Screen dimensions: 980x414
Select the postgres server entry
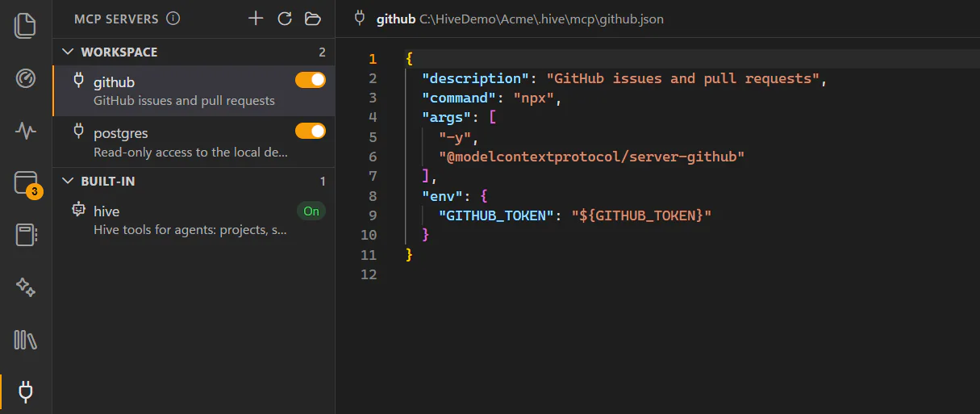pyautogui.click(x=194, y=142)
